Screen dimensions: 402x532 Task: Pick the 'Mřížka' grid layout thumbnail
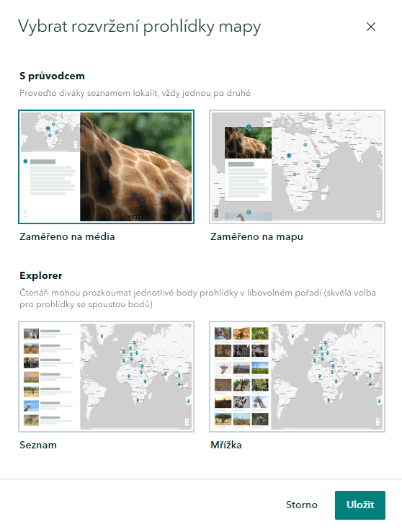point(297,376)
